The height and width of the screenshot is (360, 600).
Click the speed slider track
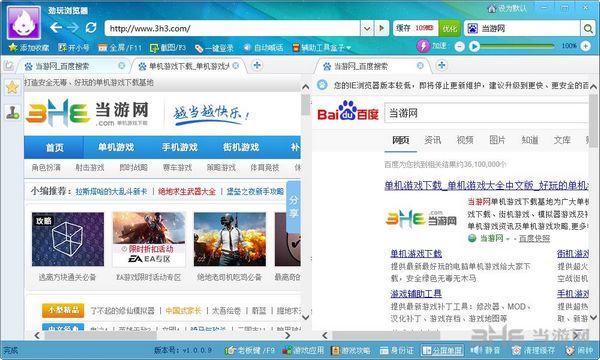517,46
